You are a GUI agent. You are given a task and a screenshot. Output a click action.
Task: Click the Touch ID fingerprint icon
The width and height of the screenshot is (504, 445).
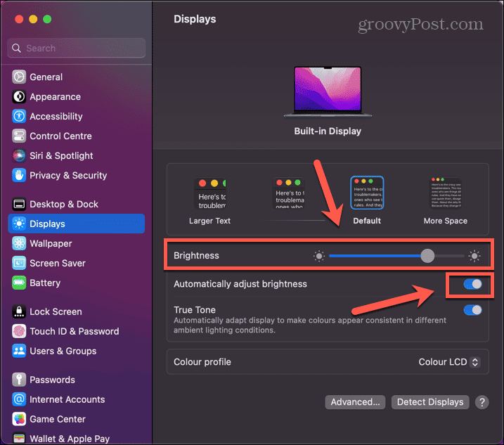[19, 331]
